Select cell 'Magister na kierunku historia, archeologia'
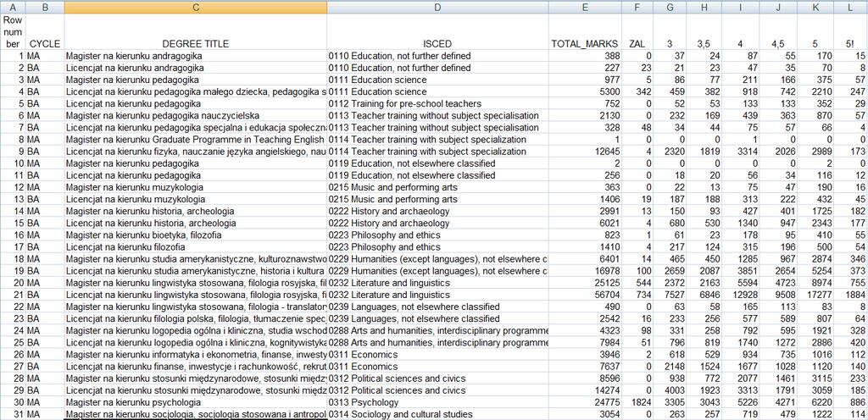 (x=196, y=211)
